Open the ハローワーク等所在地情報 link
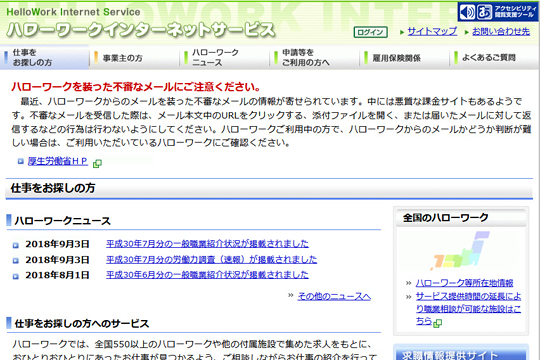 [464, 283]
